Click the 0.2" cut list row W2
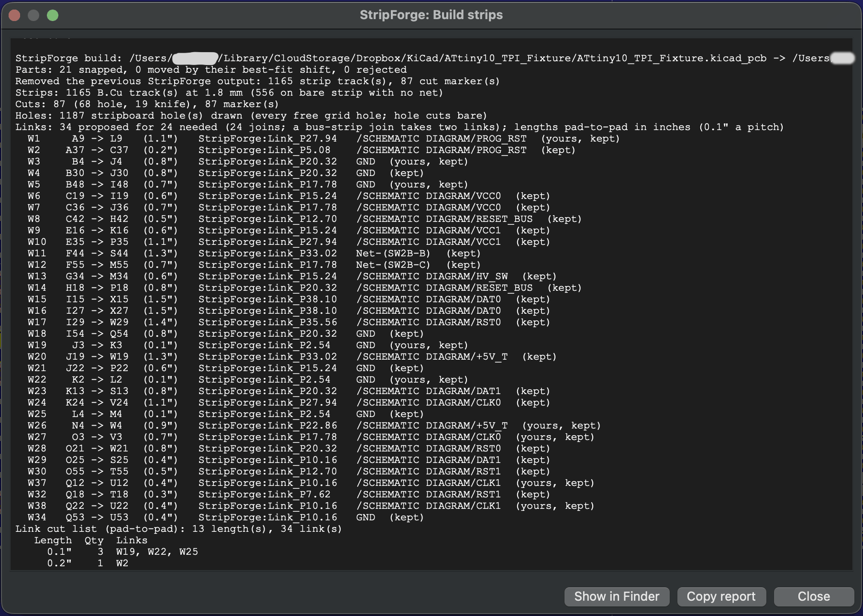The image size is (863, 616). pyautogui.click(x=88, y=563)
